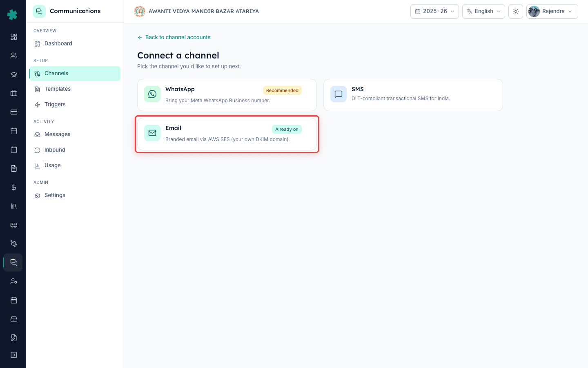
Task: Open Usage in the sidebar
Action: click(75, 166)
